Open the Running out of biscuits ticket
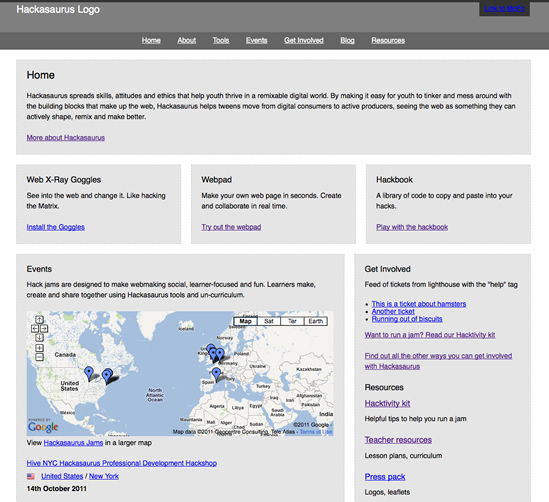549x502 pixels. tap(407, 319)
